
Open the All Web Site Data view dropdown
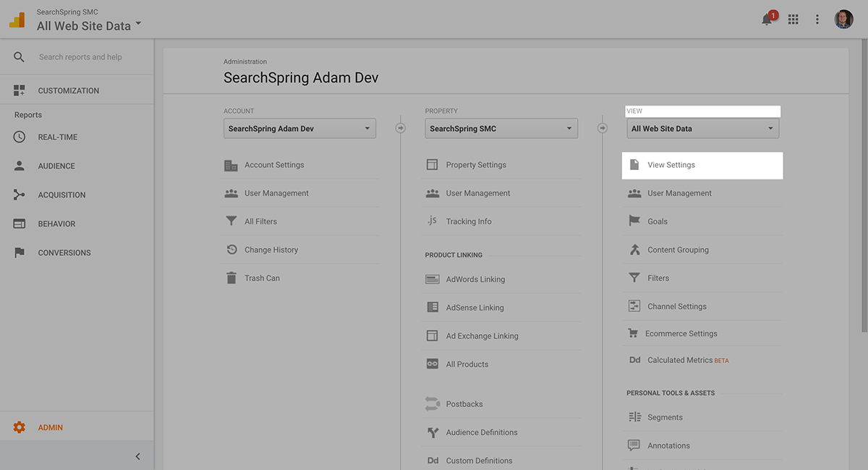click(702, 129)
